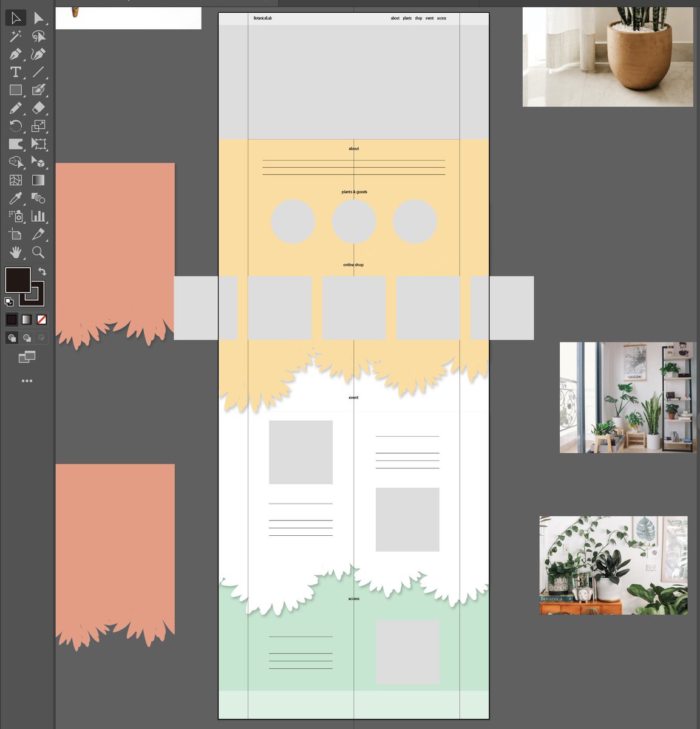The image size is (700, 729).
Task: Select the Magic Wand tool
Action: 16,36
